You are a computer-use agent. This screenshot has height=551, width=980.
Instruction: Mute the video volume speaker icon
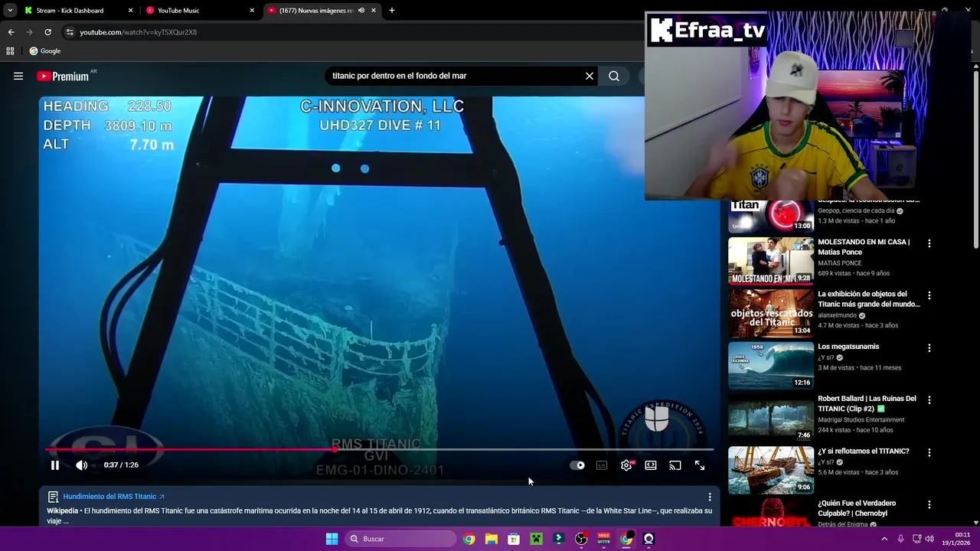coord(82,465)
